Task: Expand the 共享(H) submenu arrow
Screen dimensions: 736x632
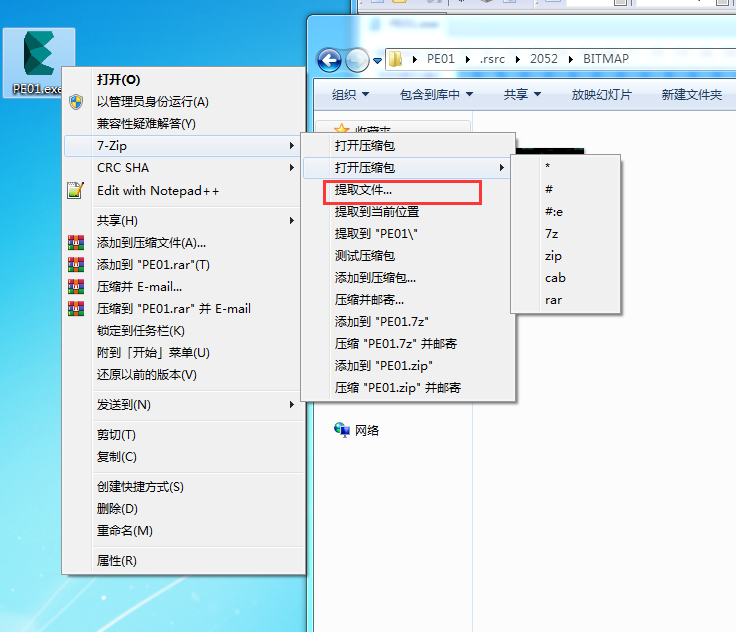Action: (291, 221)
